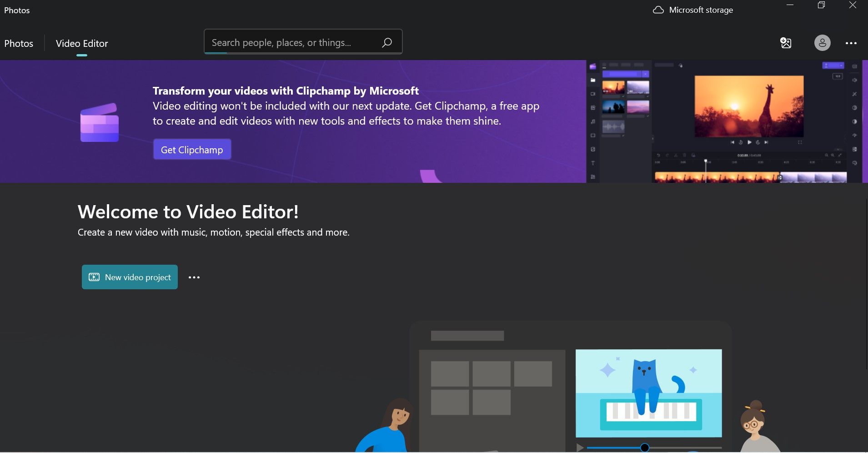Click the Microsoft storage cloud icon
Screen dimensions: 868x453
pyautogui.click(x=659, y=9)
